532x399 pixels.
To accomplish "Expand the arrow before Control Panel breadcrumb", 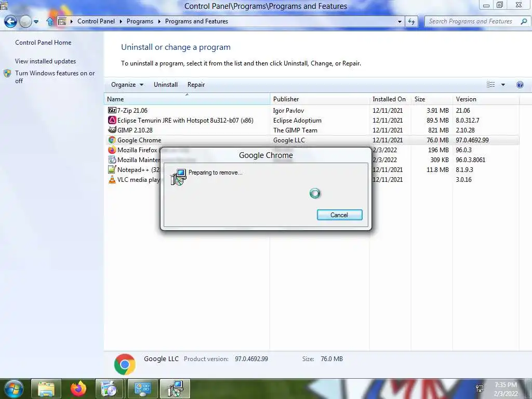I will [72, 21].
